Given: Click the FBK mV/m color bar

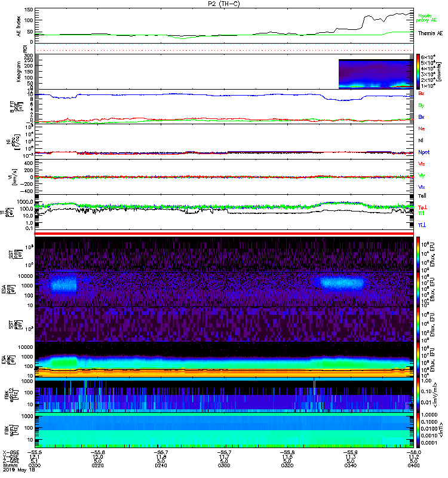Looking at the screenshot, I should click(418, 395).
